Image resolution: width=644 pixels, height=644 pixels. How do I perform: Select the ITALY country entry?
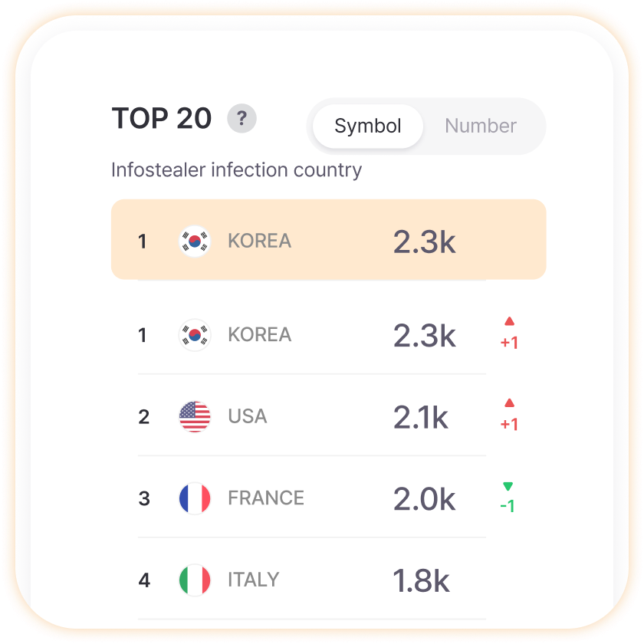[254, 580]
